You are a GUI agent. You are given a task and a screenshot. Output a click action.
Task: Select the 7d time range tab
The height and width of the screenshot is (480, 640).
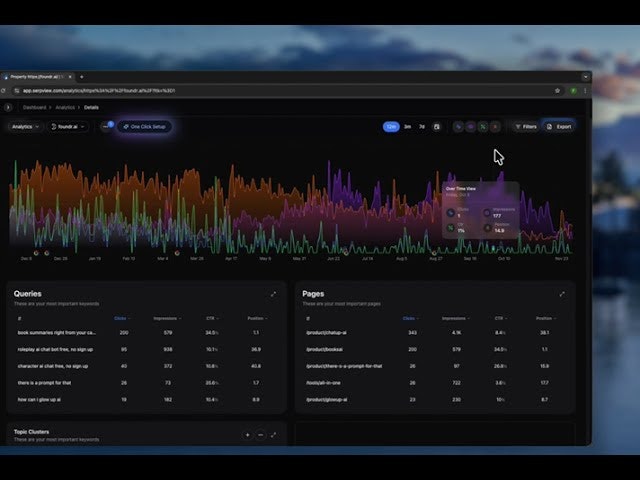click(421, 127)
